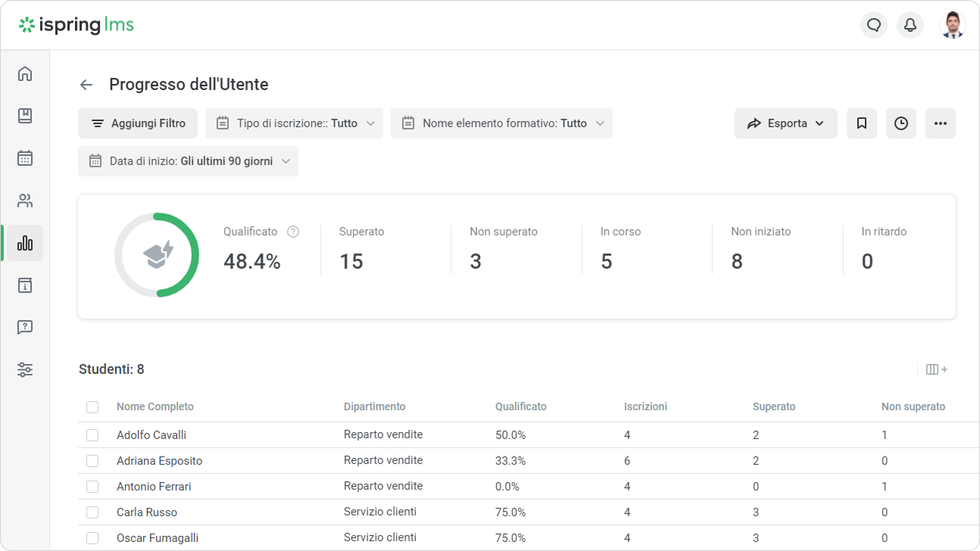Screen dimensions: 980x551
Task: Click the Aggiungi Filtro button
Action: [x=137, y=123]
